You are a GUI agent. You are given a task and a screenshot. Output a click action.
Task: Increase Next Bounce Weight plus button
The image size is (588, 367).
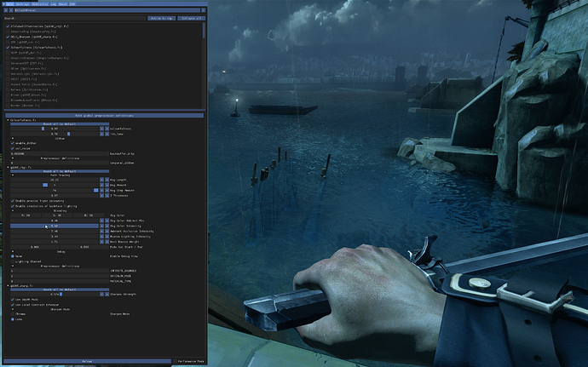[107, 242]
